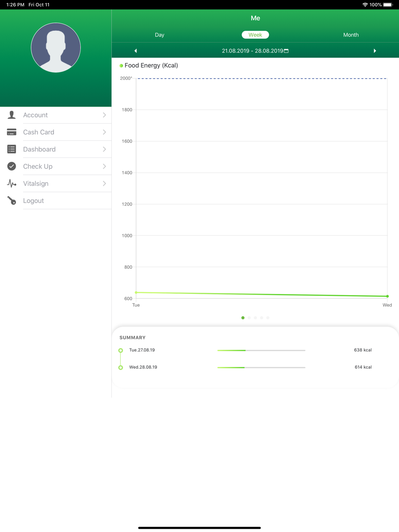Tap the Tue.27.08.19 progress bar
Screen dimensions: 399x532
click(261, 350)
